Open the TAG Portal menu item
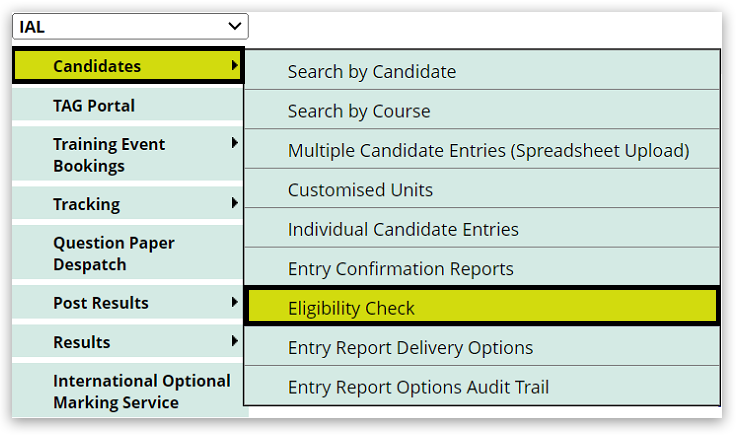Screen dimensions: 740x436 point(94,106)
